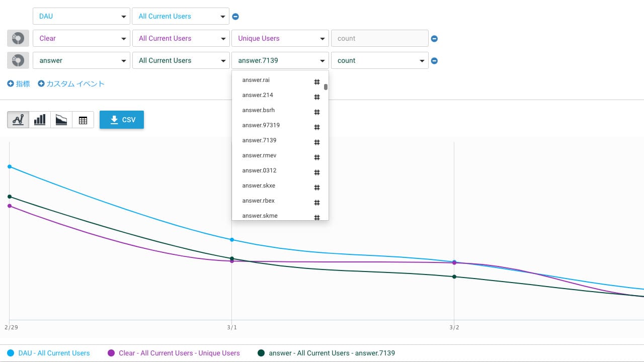
Task: Remove the Clear metric row
Action: click(x=435, y=39)
